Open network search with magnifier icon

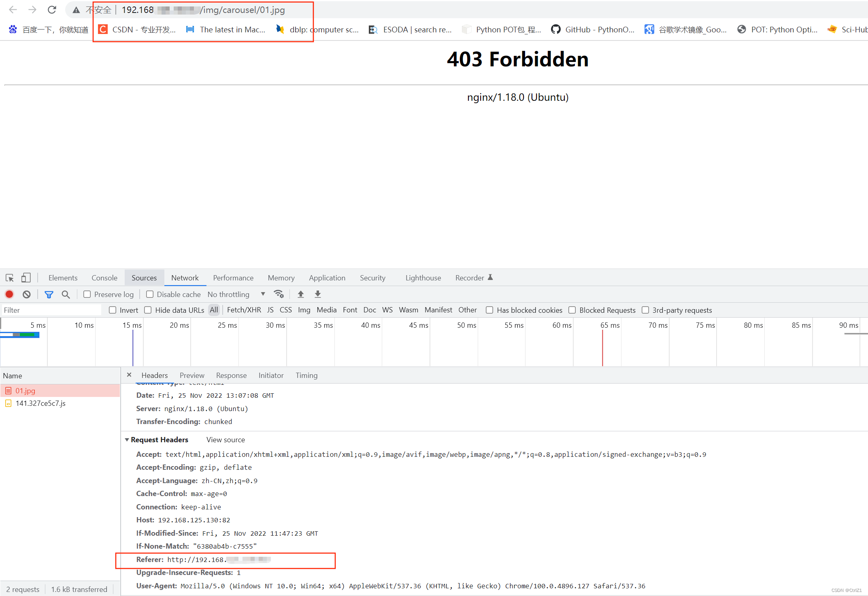(x=66, y=295)
